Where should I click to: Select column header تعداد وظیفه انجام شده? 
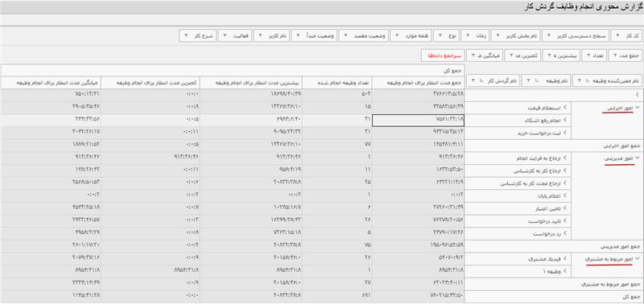[x=337, y=82]
